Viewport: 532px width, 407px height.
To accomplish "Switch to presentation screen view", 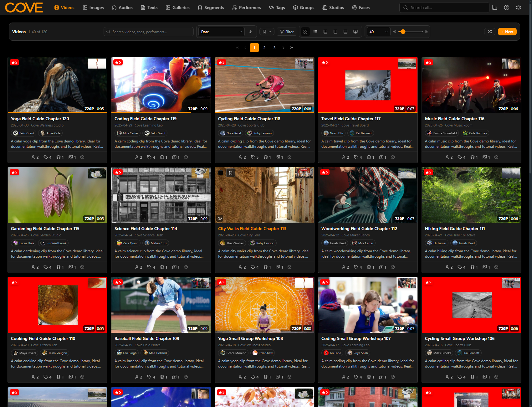I will pos(356,32).
